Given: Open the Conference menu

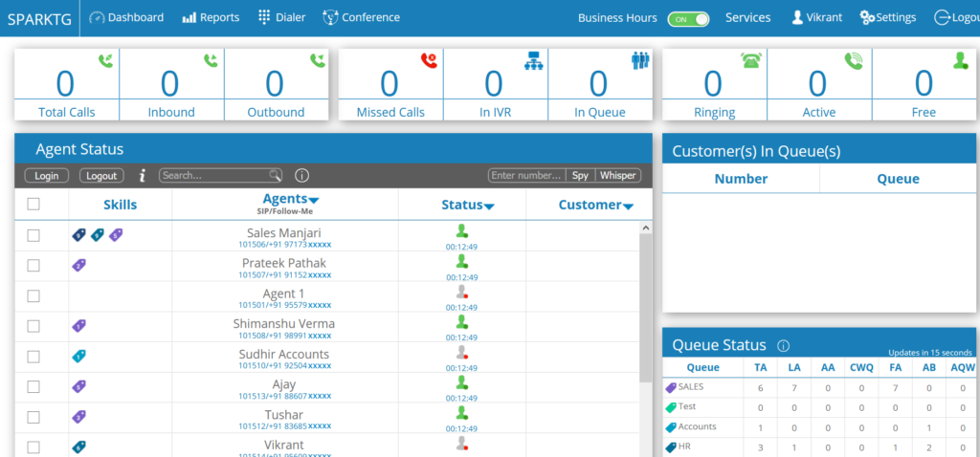Looking at the screenshot, I should [x=361, y=17].
